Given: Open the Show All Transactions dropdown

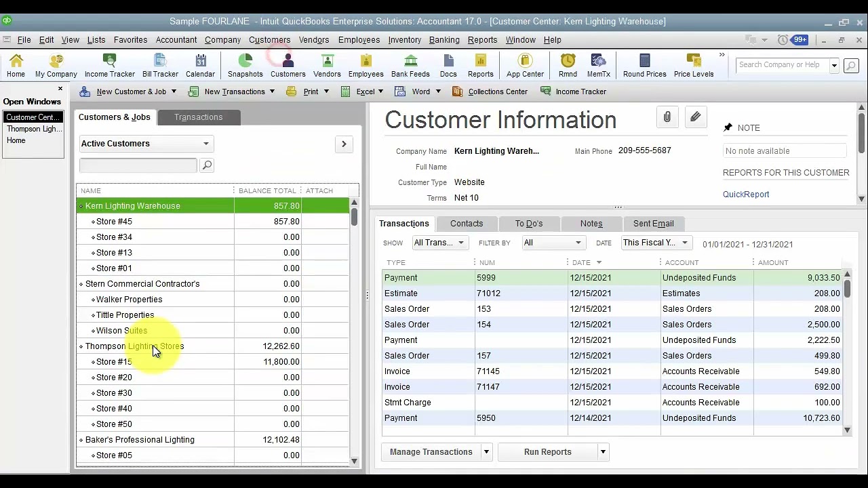Looking at the screenshot, I should pos(439,243).
